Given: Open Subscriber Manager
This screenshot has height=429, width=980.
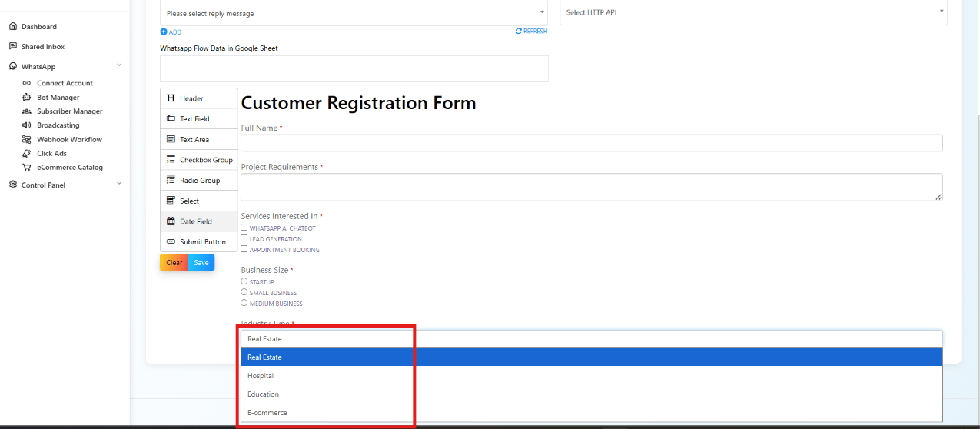Looking at the screenshot, I should click(69, 111).
